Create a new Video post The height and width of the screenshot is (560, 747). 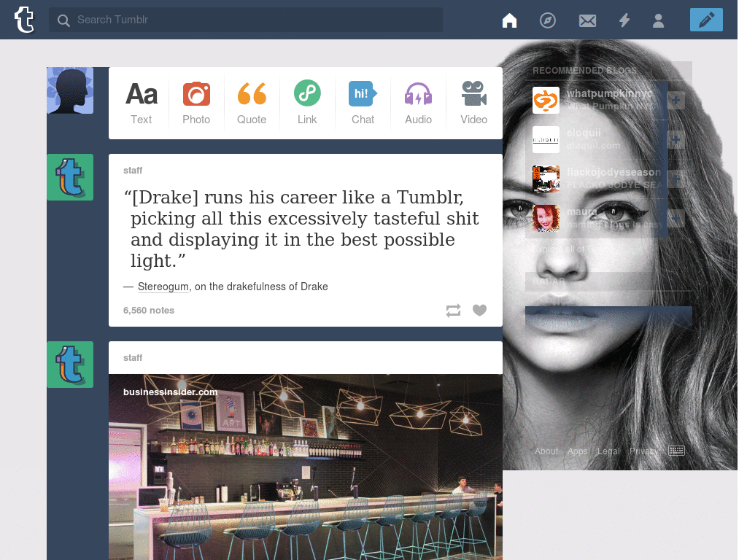pos(473,103)
